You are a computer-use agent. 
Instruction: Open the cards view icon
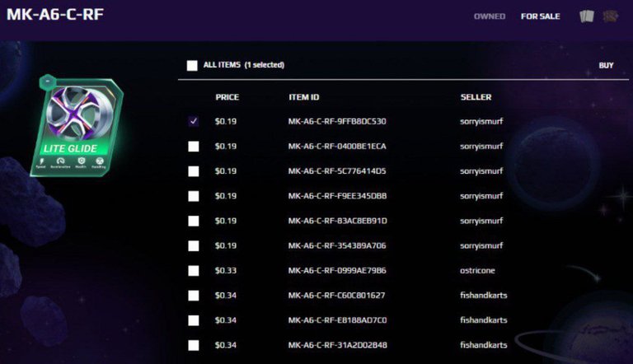pyautogui.click(x=587, y=16)
